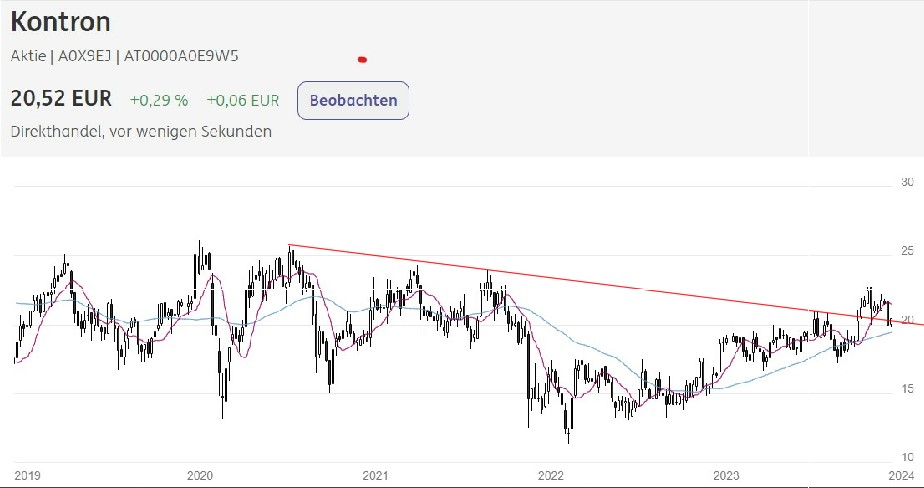Click the Kontron stock title

tap(60, 22)
